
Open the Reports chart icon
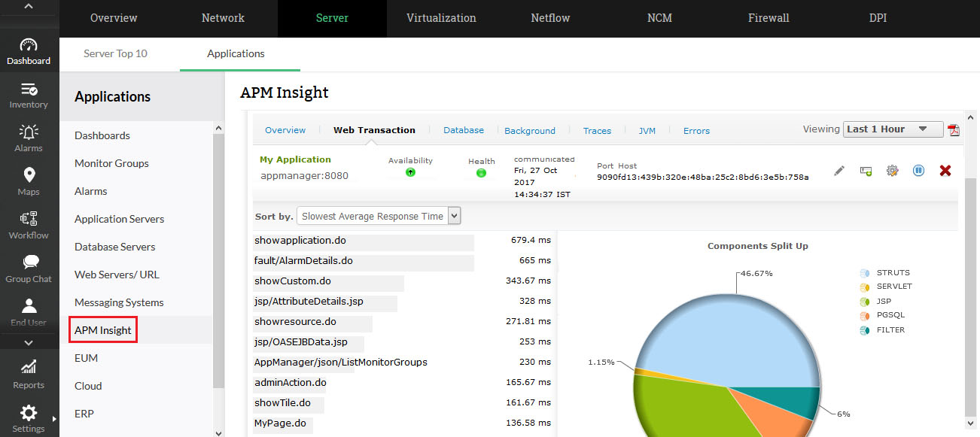[x=29, y=367]
